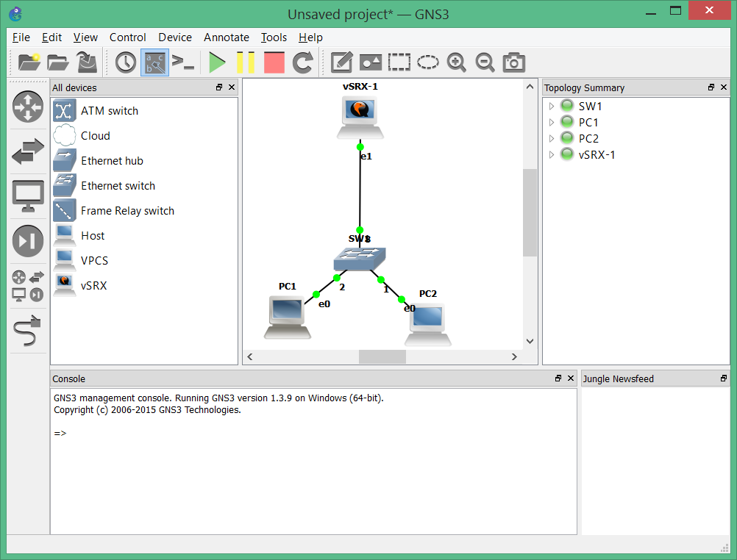Open the Annotate menu
The height and width of the screenshot is (560, 737).
[227, 37]
